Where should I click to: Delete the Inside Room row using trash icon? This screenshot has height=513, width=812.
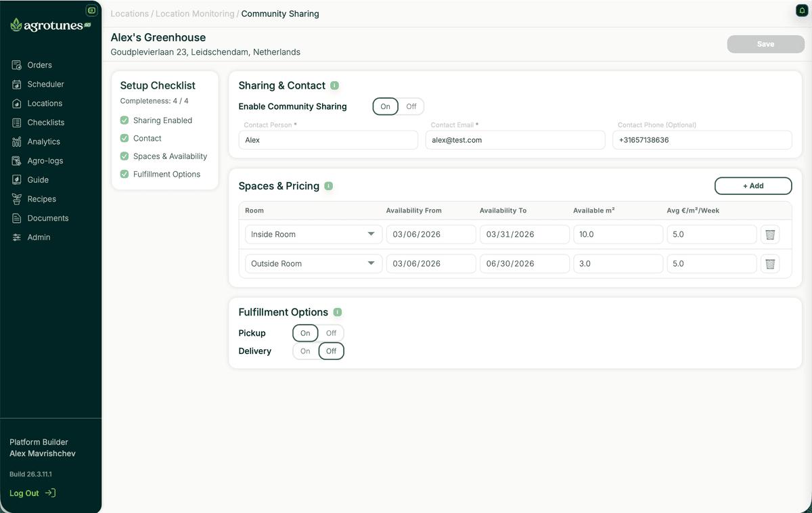tap(769, 234)
